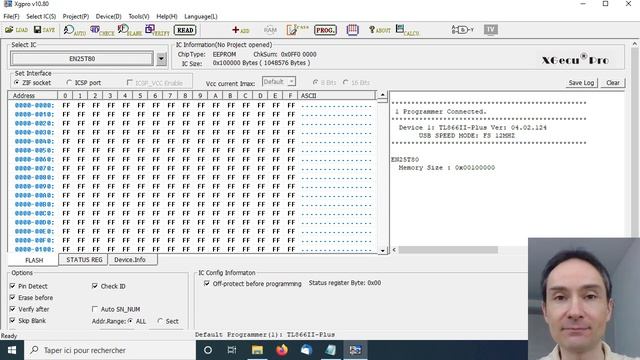This screenshot has width=640, height=360.
Task: Click the Windows search box
Action: tap(110, 350)
